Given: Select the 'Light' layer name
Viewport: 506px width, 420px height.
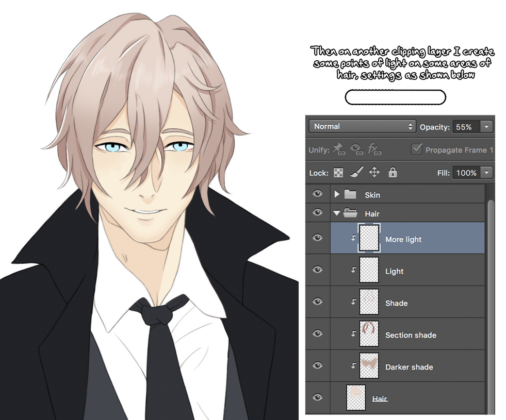Looking at the screenshot, I should click(x=395, y=272).
